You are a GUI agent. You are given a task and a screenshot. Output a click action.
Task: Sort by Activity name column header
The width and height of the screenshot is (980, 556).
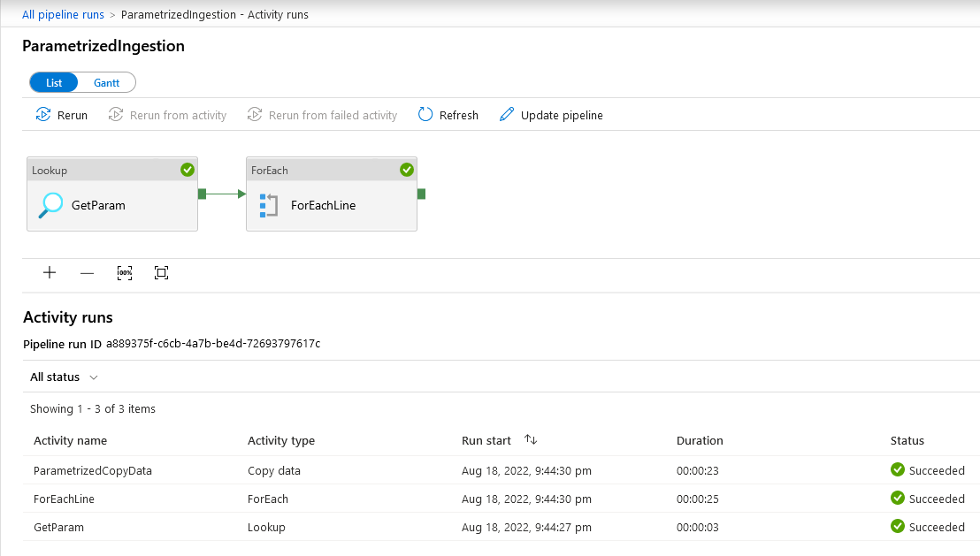[x=70, y=440]
